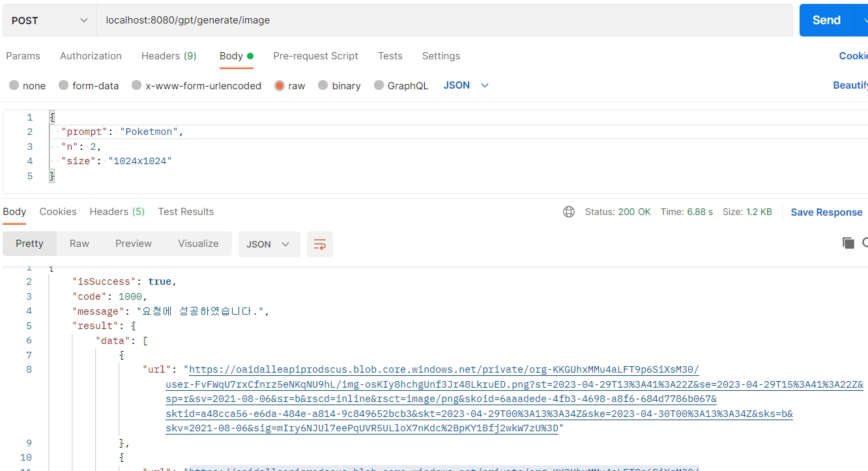Click the "message" response line
Viewport: 868px width, 471px height.
tap(171, 311)
